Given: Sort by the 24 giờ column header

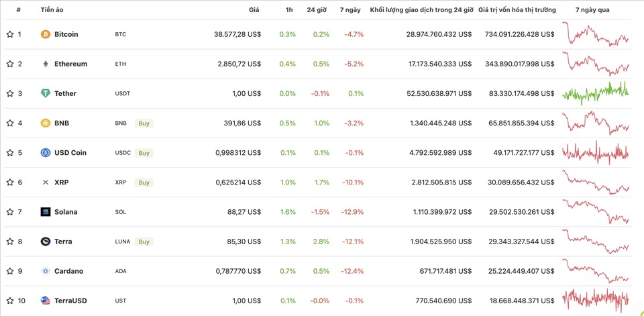Looking at the screenshot, I should point(317,10).
